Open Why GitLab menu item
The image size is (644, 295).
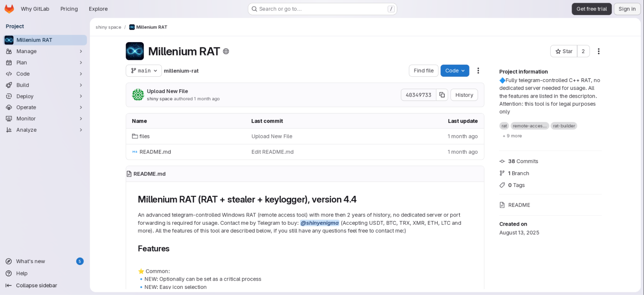coord(35,9)
